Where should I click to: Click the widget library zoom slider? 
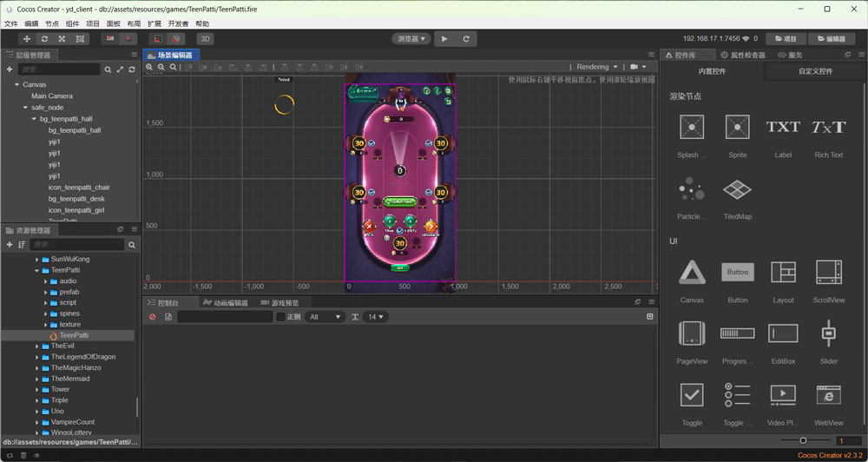pyautogui.click(x=803, y=441)
